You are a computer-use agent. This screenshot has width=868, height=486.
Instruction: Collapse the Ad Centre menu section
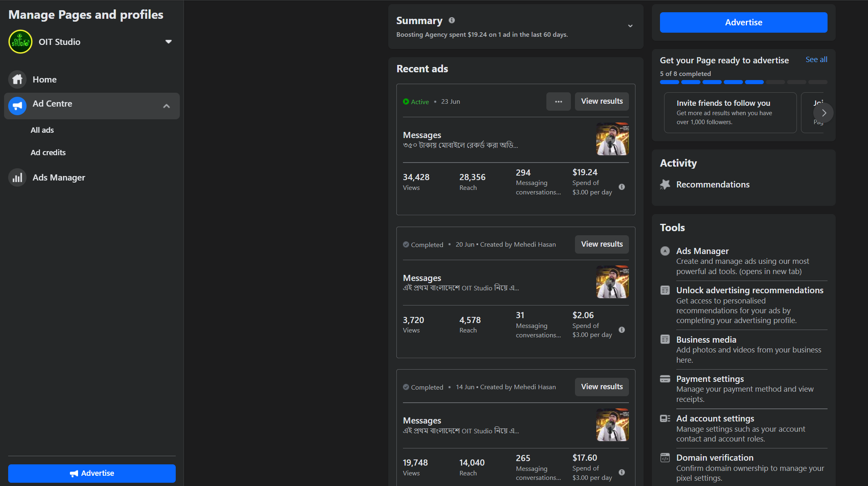click(x=166, y=106)
